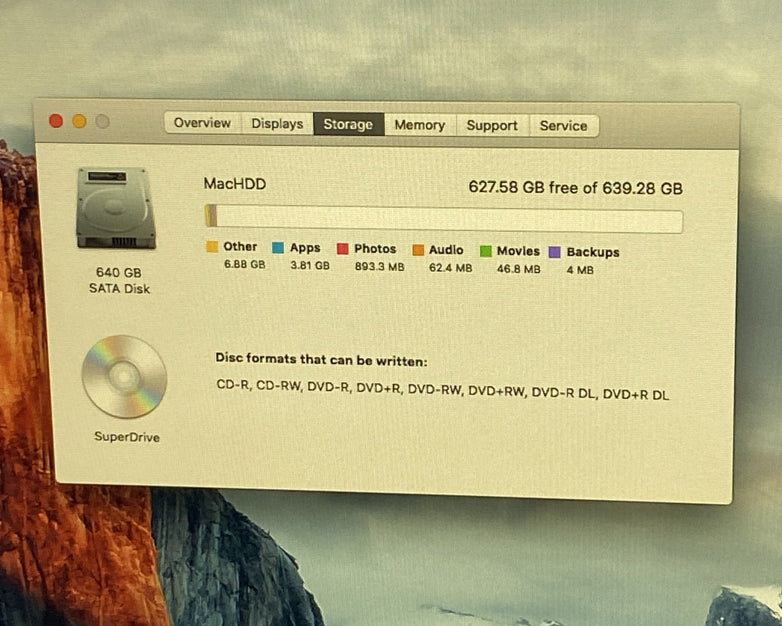The image size is (782, 626).
Task: Click the yellow Other color swatch
Action: [212, 246]
